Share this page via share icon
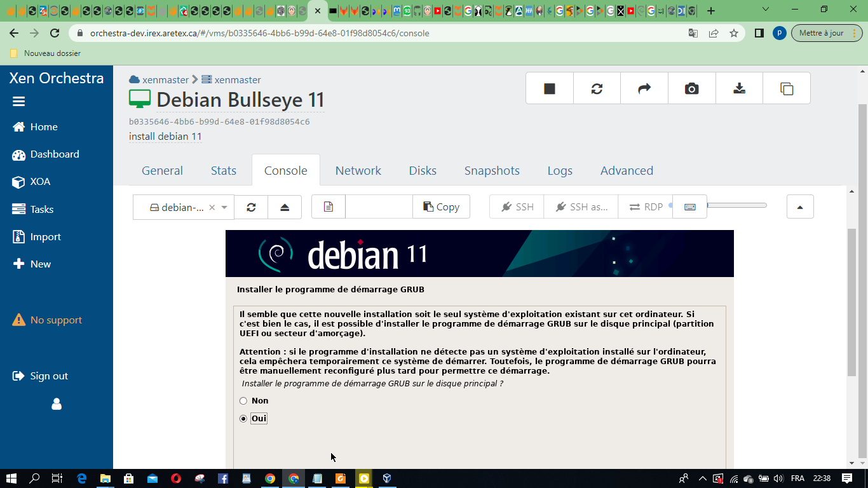This screenshot has width=868, height=488. 714,33
